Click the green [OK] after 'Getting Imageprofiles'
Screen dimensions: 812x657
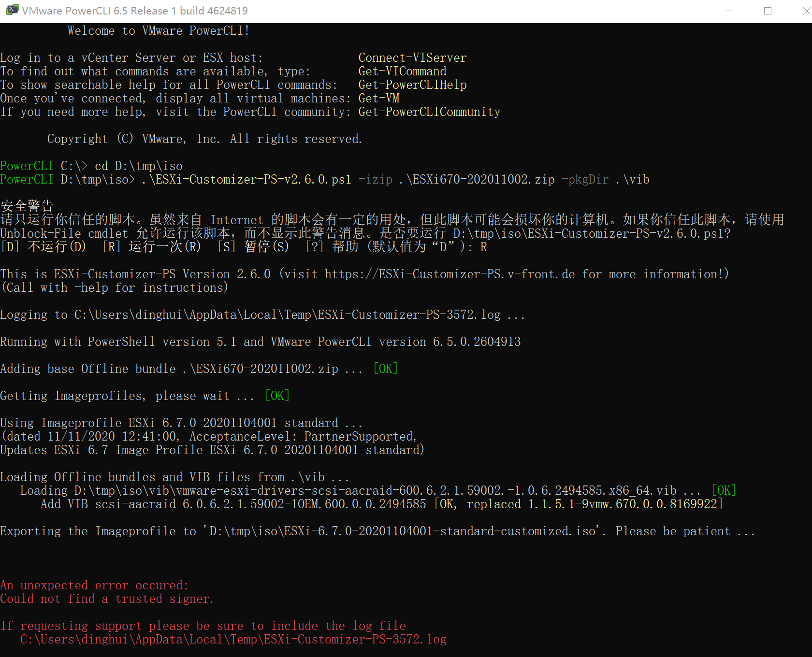click(x=277, y=396)
